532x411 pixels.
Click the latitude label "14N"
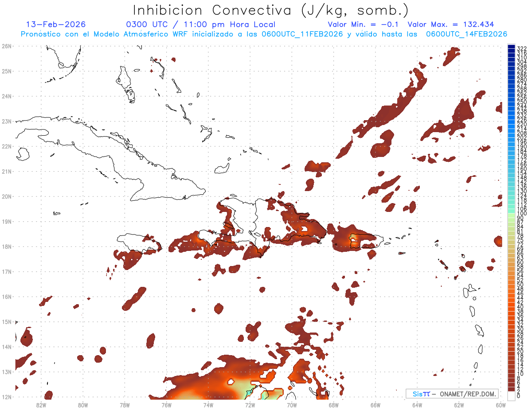[x=7, y=347]
